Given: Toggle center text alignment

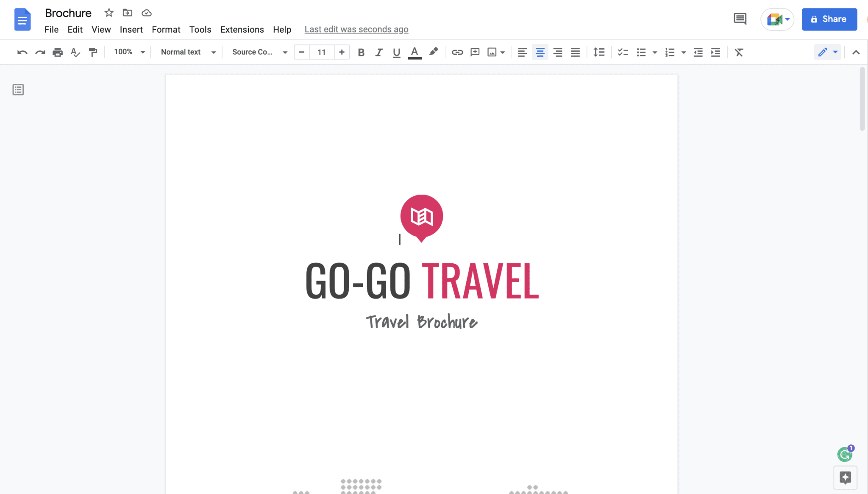Looking at the screenshot, I should 540,52.
